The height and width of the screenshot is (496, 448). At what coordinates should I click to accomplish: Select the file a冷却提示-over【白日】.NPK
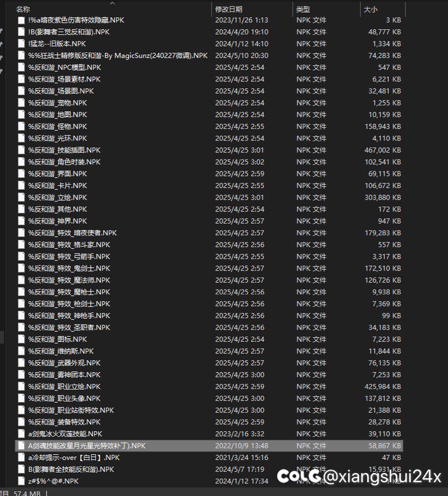coord(73,458)
